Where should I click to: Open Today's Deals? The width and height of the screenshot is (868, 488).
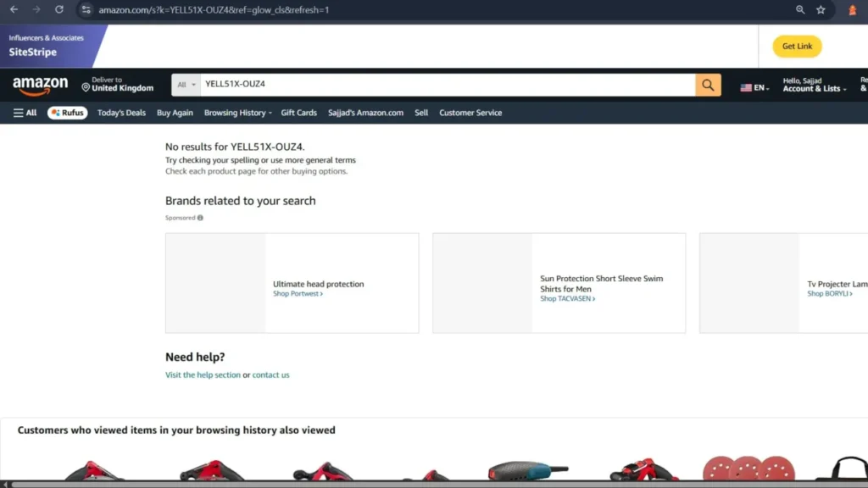(121, 113)
